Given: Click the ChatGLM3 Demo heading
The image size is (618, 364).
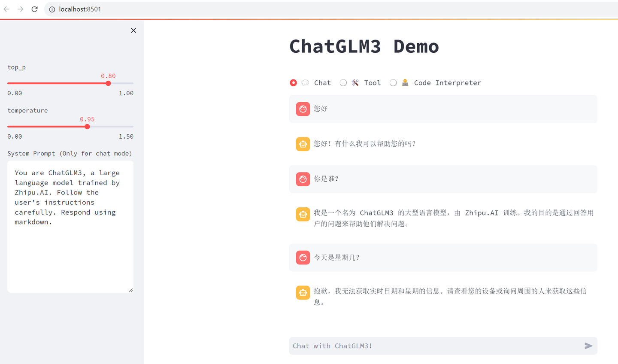Looking at the screenshot, I should (x=364, y=46).
